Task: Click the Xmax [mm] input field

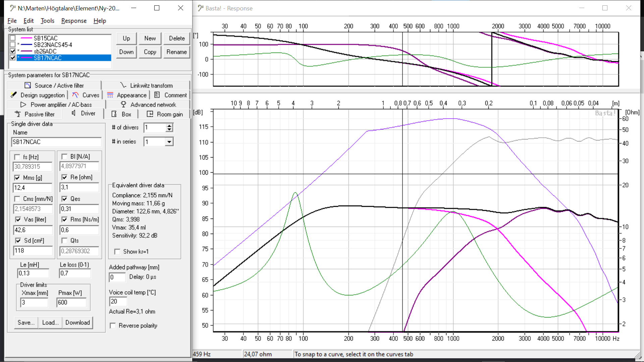Action: (x=34, y=302)
